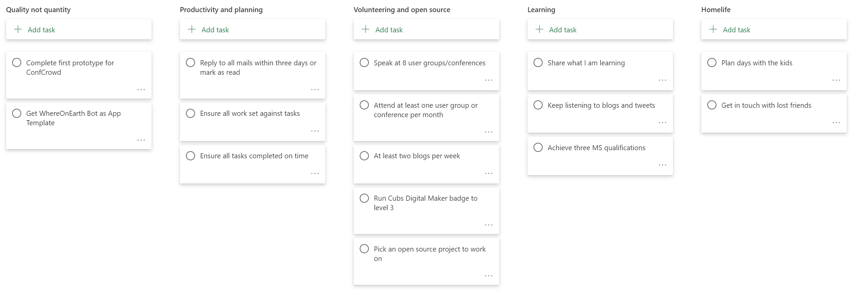
Task: Mark 'Get WhereOnEarth Bot as App Template' complete
Action: (x=17, y=113)
